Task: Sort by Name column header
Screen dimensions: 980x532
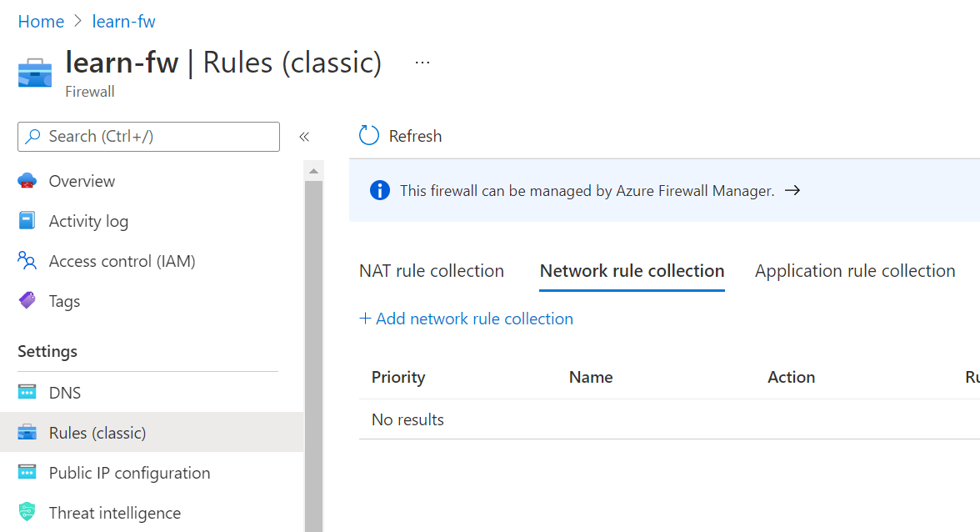Action: click(x=591, y=377)
